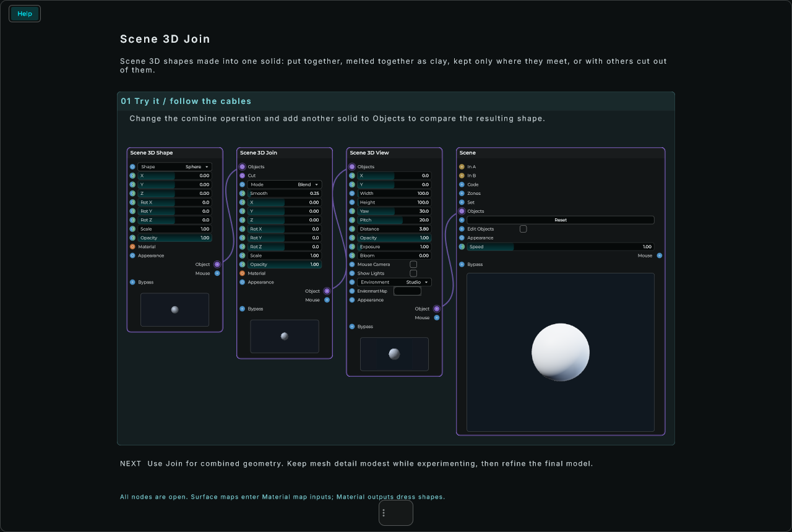792x532 pixels.
Task: Click the Objects input port on Scene 3D View
Action: point(352,166)
